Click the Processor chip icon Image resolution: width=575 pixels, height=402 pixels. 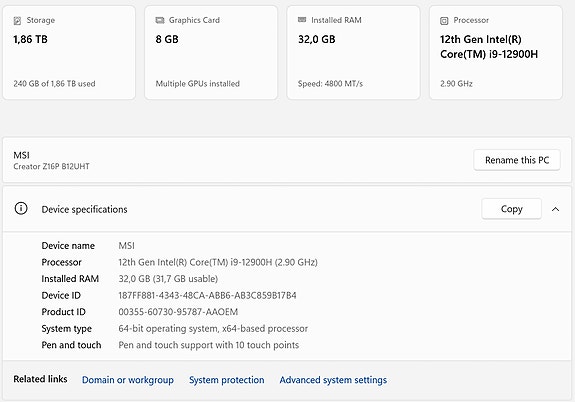[x=444, y=21]
